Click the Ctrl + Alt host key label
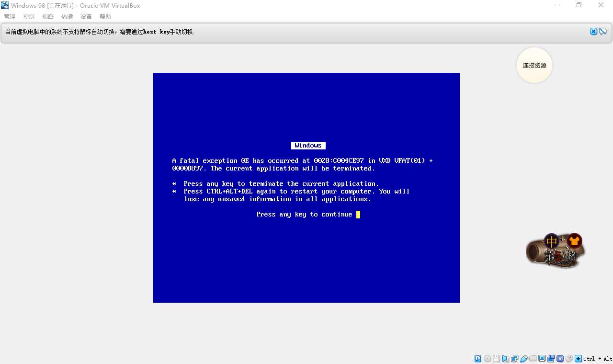Viewport: 613px width, 364px height. (x=598, y=359)
